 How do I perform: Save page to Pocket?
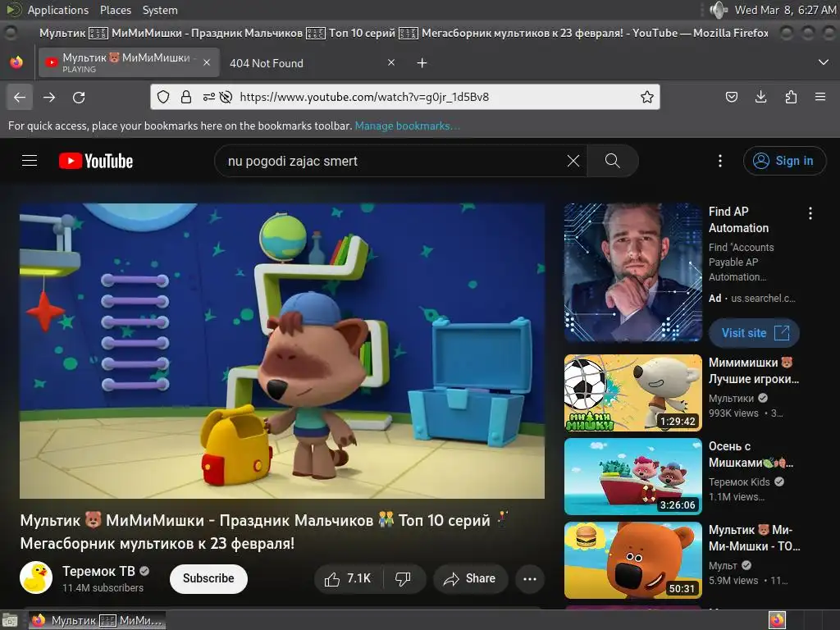[x=731, y=97]
